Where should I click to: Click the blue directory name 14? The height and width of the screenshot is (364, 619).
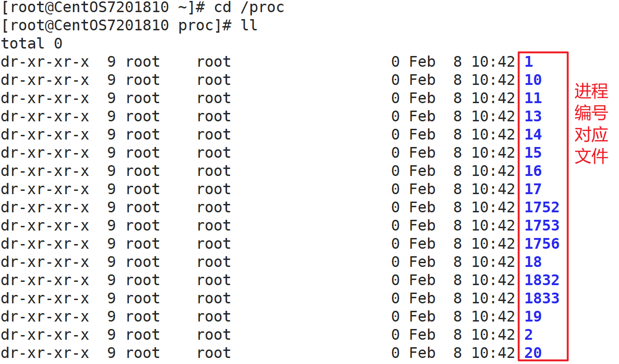[x=533, y=135]
